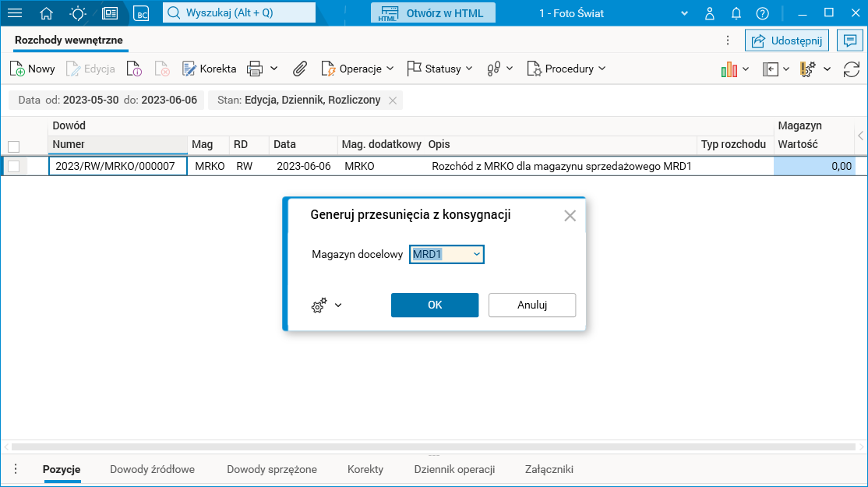Click the gear settings icon in the dialog

[319, 305]
